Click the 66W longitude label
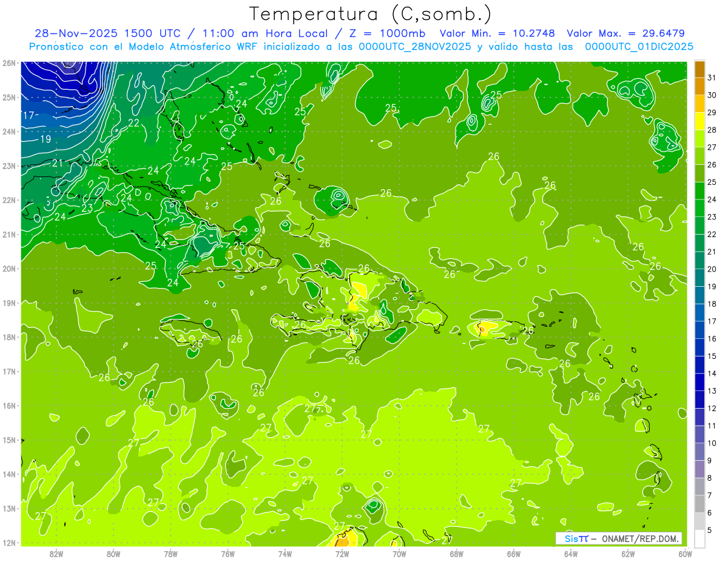 513,554
